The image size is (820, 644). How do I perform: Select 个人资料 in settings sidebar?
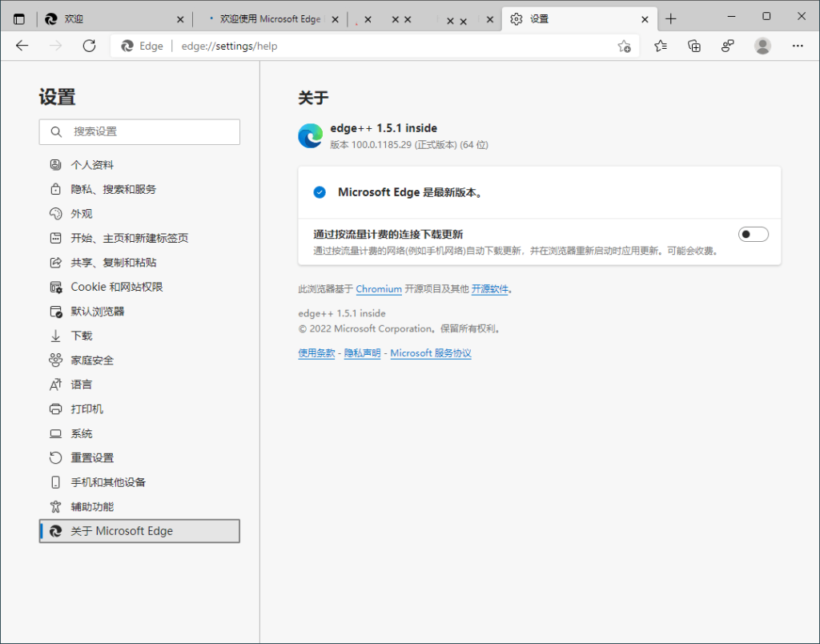[92, 165]
